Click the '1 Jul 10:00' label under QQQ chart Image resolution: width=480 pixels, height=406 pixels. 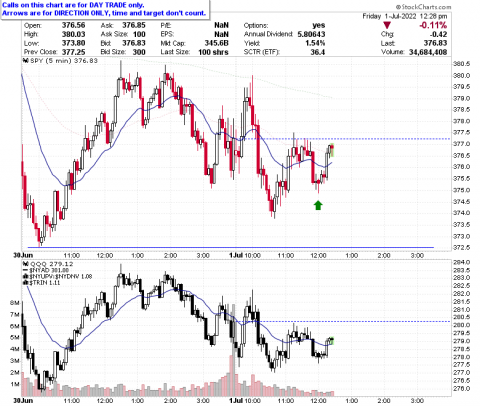coord(245,400)
